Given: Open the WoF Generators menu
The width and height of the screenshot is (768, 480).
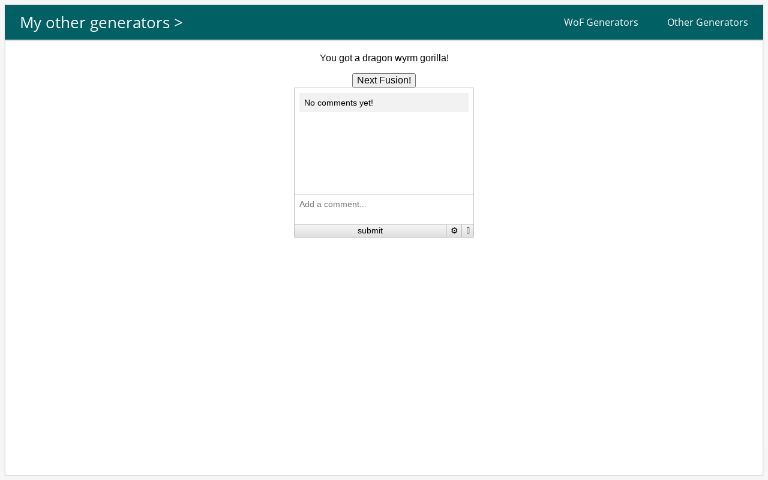Looking at the screenshot, I should point(600,22).
